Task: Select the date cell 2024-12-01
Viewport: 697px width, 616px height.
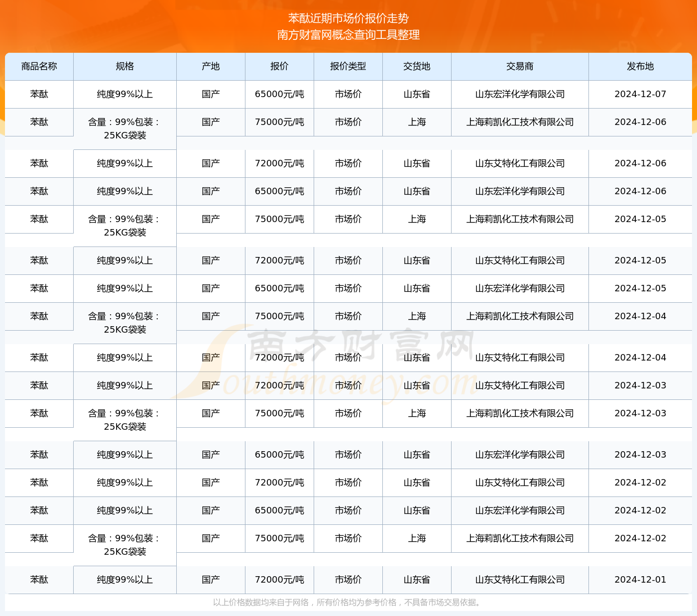Action: [640, 580]
